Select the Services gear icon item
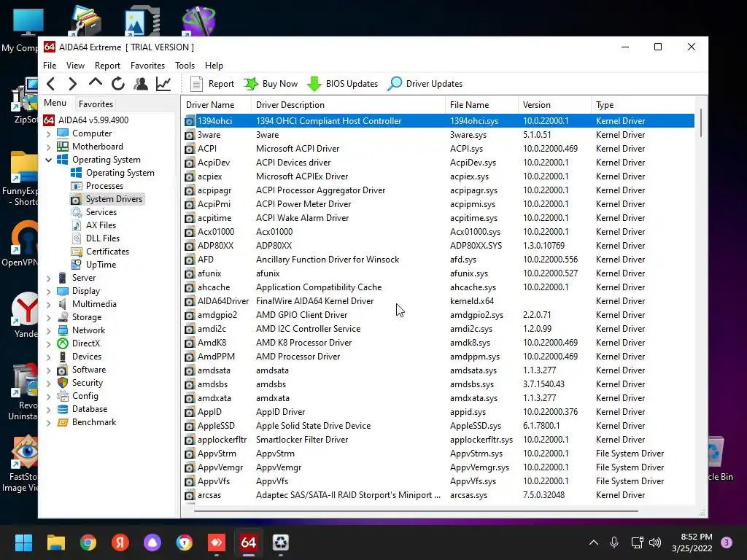747x560 pixels. point(76,212)
